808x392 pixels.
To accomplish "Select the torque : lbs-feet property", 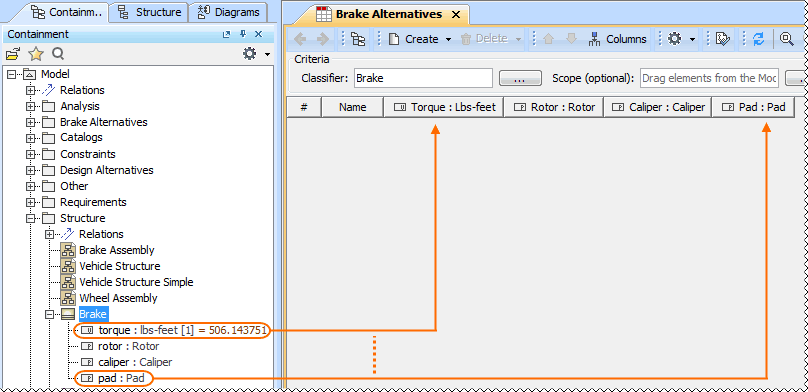I will (182, 330).
